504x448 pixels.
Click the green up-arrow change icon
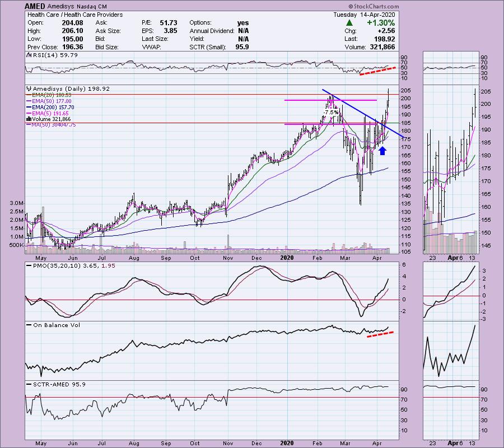(x=349, y=23)
